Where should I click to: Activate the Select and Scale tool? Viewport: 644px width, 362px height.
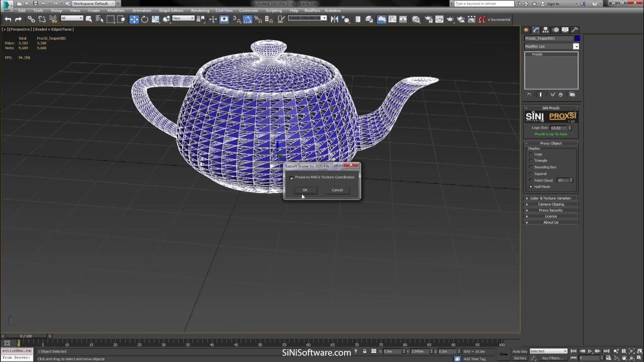pos(155,19)
